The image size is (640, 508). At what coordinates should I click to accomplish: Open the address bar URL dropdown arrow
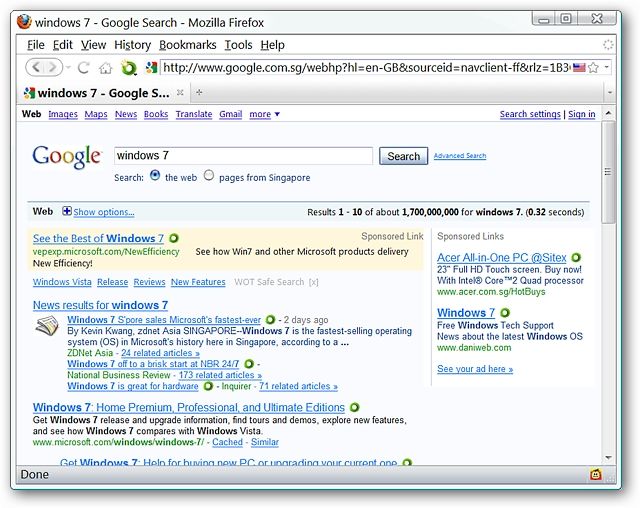607,67
